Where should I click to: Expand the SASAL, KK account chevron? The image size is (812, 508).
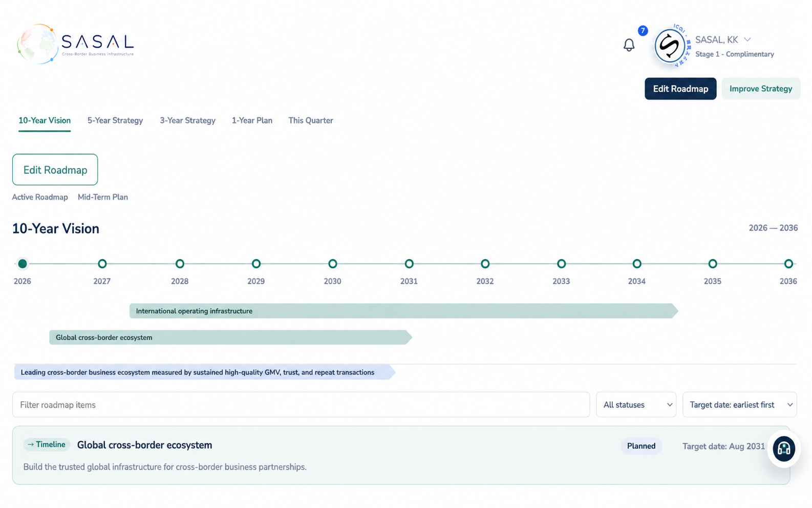coord(747,39)
